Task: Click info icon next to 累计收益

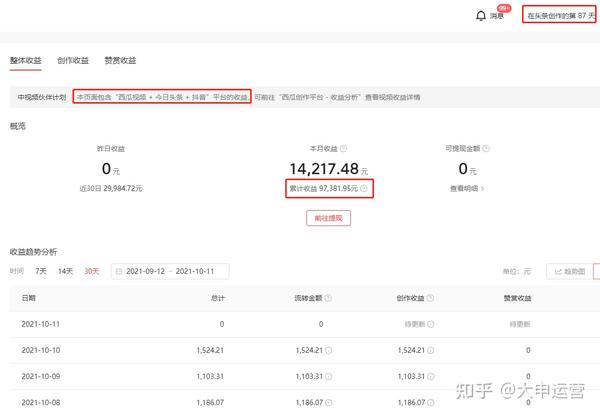Action: point(364,188)
